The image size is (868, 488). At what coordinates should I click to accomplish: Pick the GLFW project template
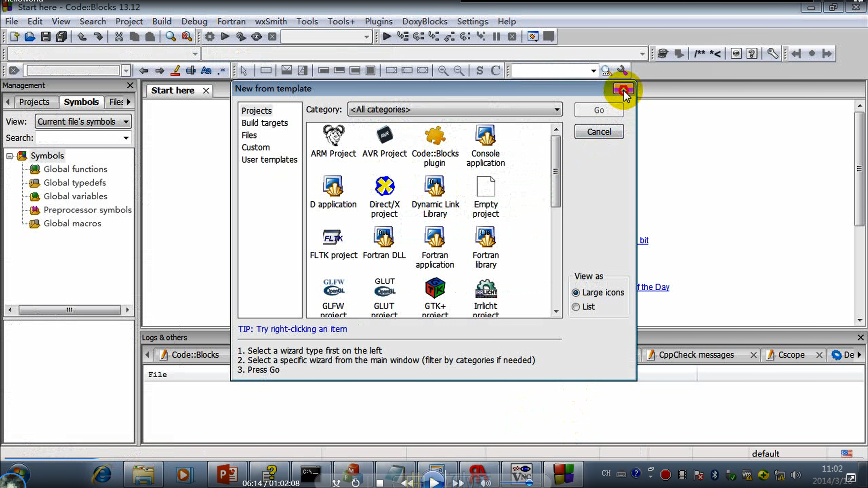333,297
